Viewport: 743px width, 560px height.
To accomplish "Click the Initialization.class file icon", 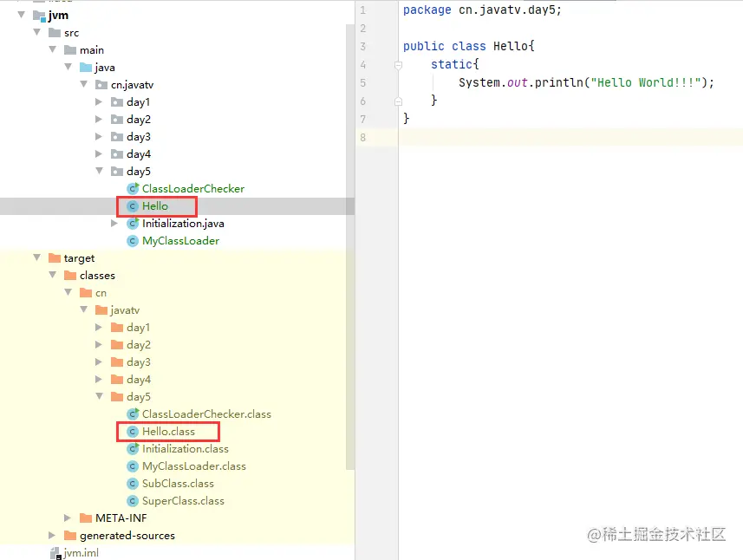I will [134, 449].
